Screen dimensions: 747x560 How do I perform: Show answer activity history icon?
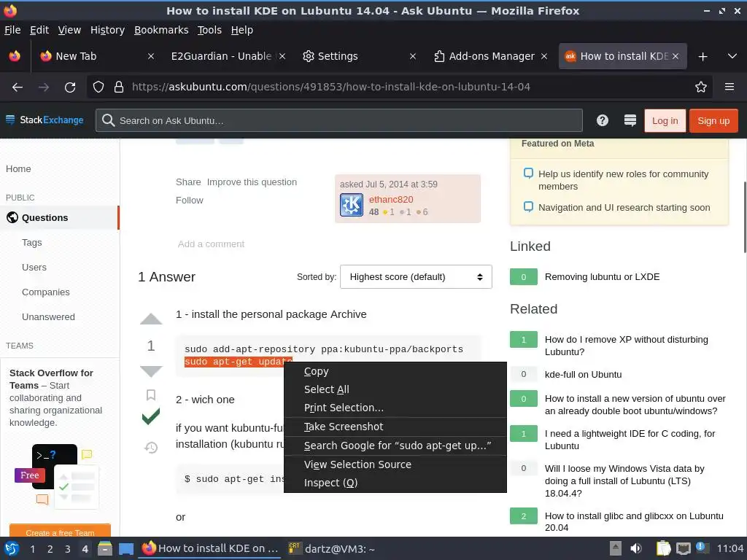tap(151, 448)
